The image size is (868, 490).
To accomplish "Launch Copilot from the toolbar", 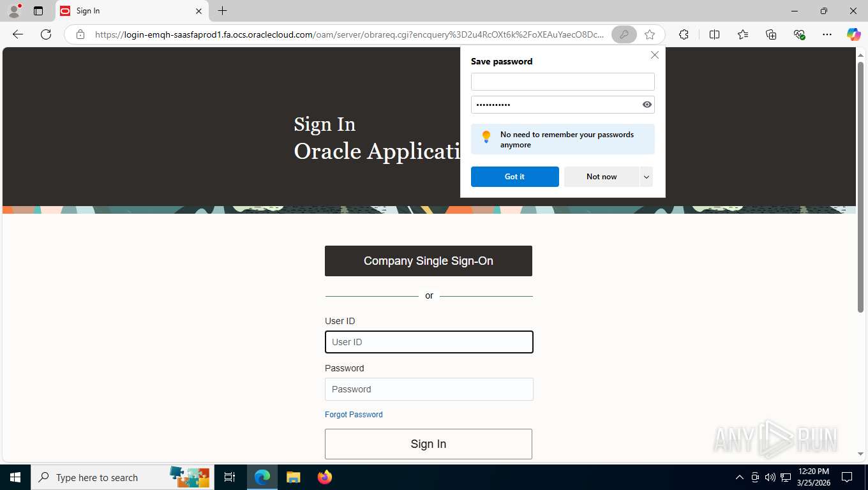I will click(853, 34).
